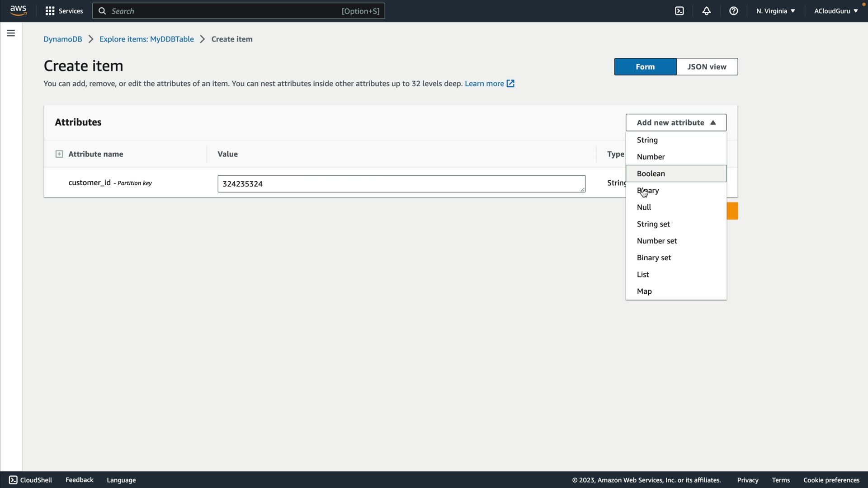This screenshot has height=488, width=868.
Task: Switch to JSON view
Action: click(x=707, y=67)
